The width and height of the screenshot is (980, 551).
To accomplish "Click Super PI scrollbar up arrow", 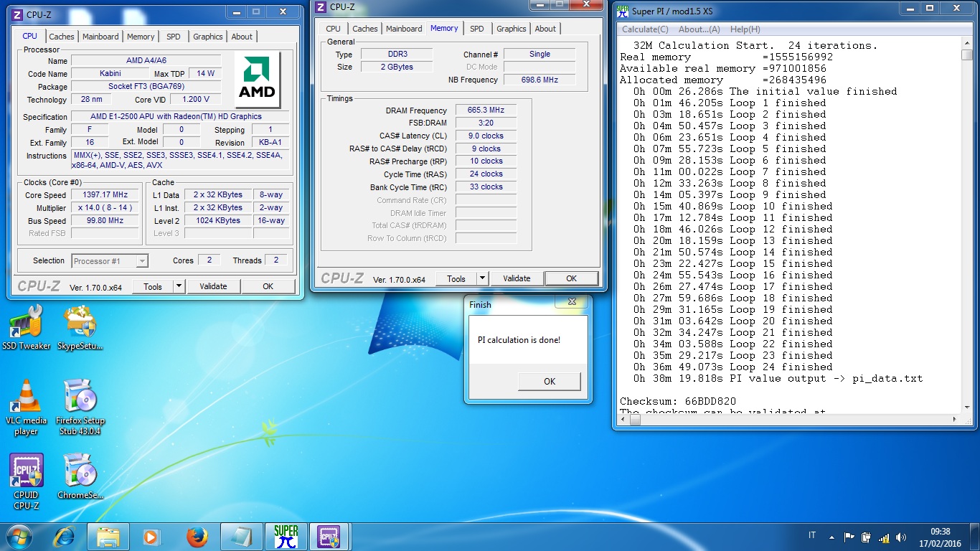I will click(x=968, y=44).
